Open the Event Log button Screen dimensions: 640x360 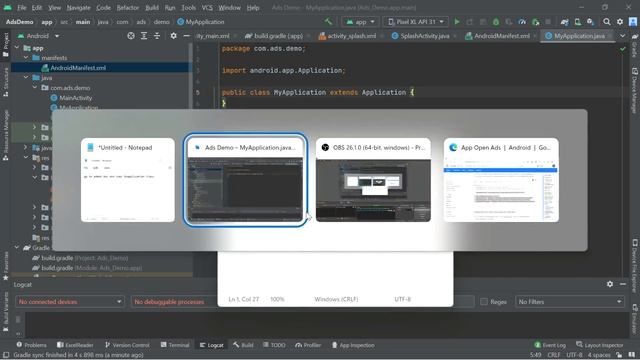[x=550, y=345]
